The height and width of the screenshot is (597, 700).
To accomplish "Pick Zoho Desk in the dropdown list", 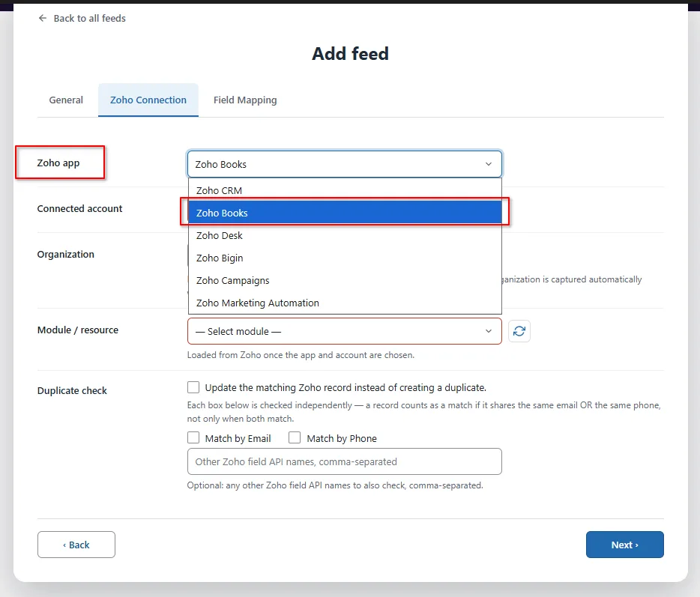I will coord(345,236).
